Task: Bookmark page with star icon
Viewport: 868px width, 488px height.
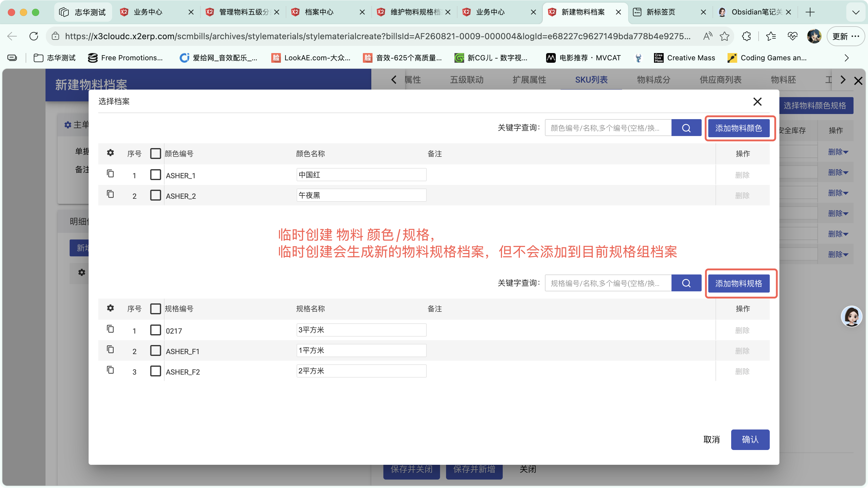Action: click(x=724, y=36)
